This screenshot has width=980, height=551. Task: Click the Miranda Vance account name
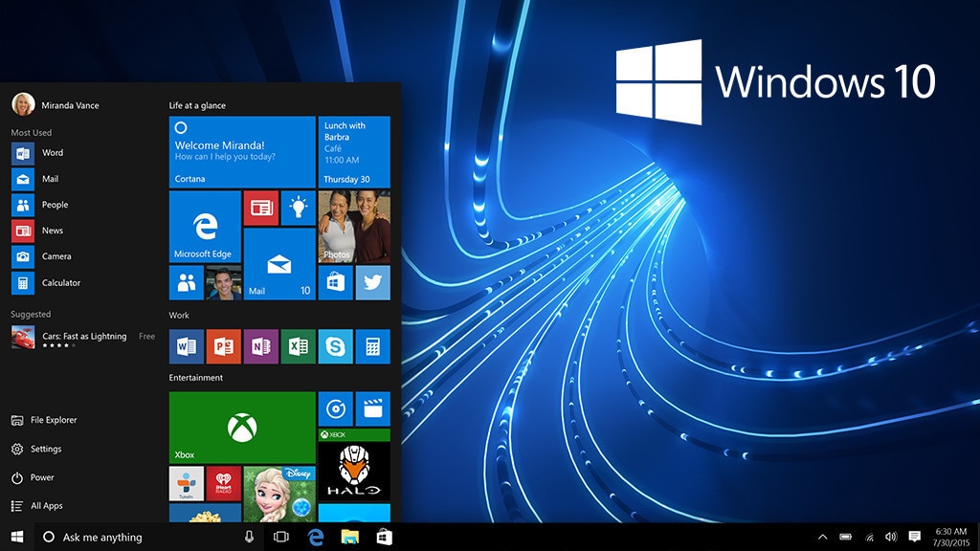point(70,105)
